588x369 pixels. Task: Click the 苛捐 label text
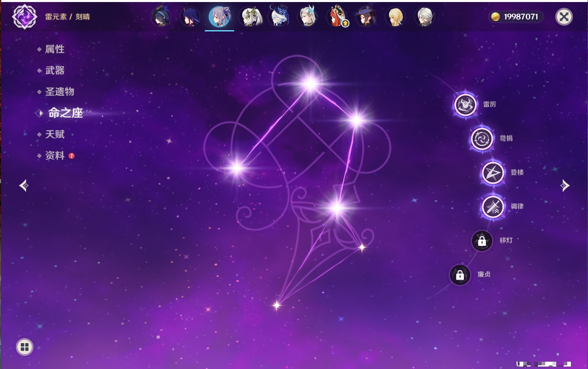point(506,138)
